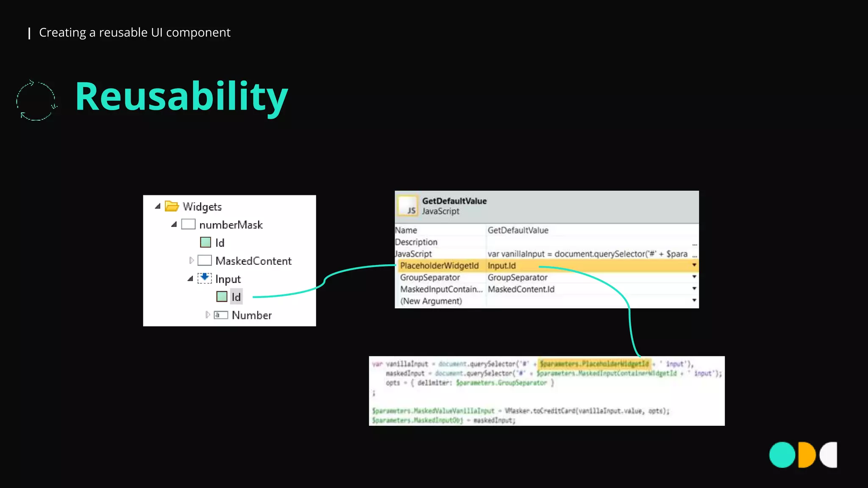The height and width of the screenshot is (488, 868).
Task: Select MaskedContent in the widget tree
Action: [x=253, y=261]
